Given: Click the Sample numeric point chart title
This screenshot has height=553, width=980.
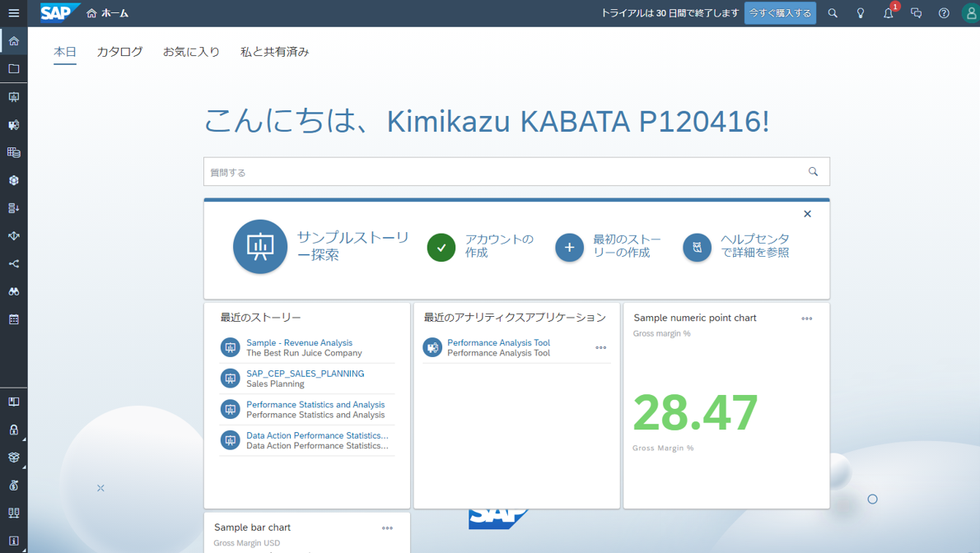Looking at the screenshot, I should click(695, 318).
